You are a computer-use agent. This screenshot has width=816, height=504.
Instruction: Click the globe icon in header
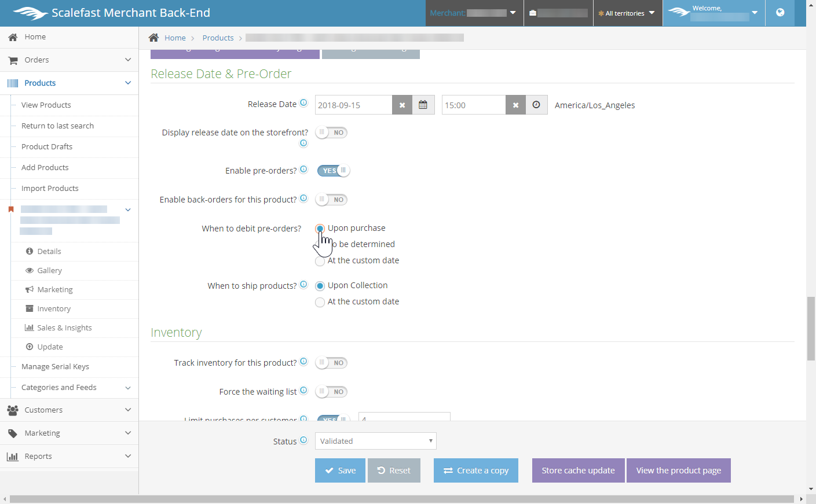coord(780,13)
